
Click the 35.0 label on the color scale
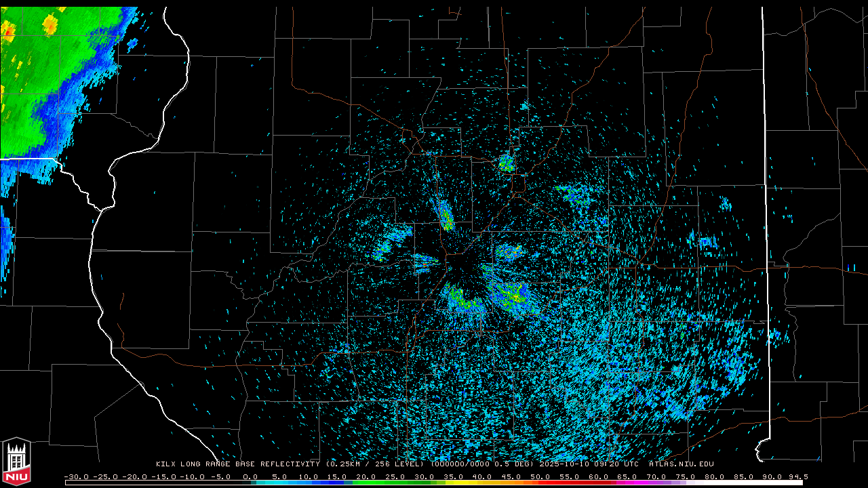(x=453, y=477)
